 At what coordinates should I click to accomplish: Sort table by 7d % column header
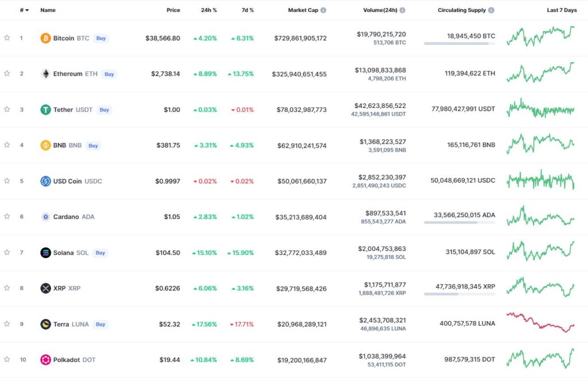247,10
